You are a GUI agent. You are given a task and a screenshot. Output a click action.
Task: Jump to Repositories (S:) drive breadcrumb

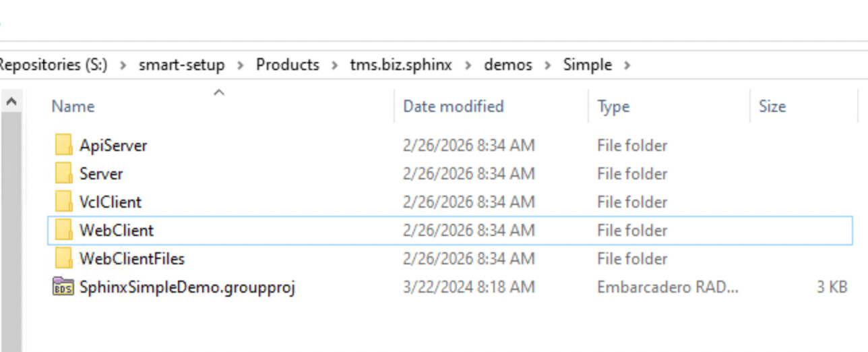click(53, 65)
